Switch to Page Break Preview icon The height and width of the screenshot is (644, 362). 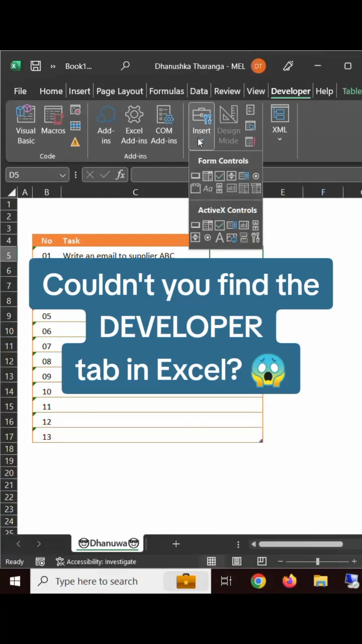[261, 561]
